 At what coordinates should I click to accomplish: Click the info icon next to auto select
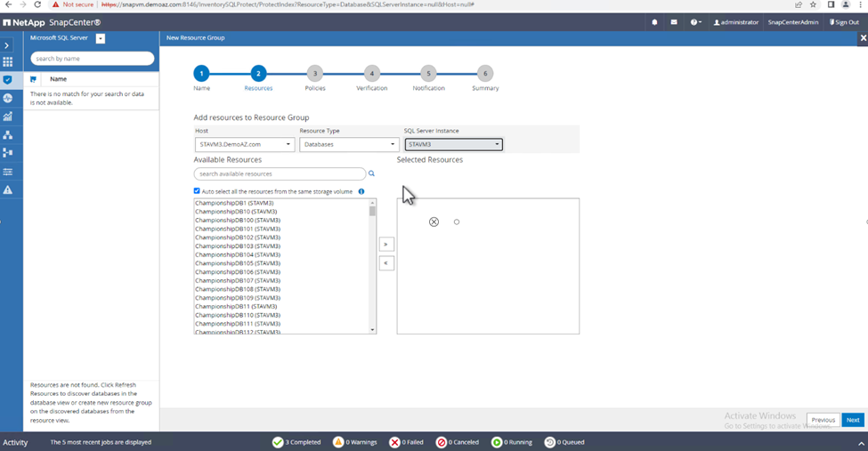pyautogui.click(x=361, y=191)
